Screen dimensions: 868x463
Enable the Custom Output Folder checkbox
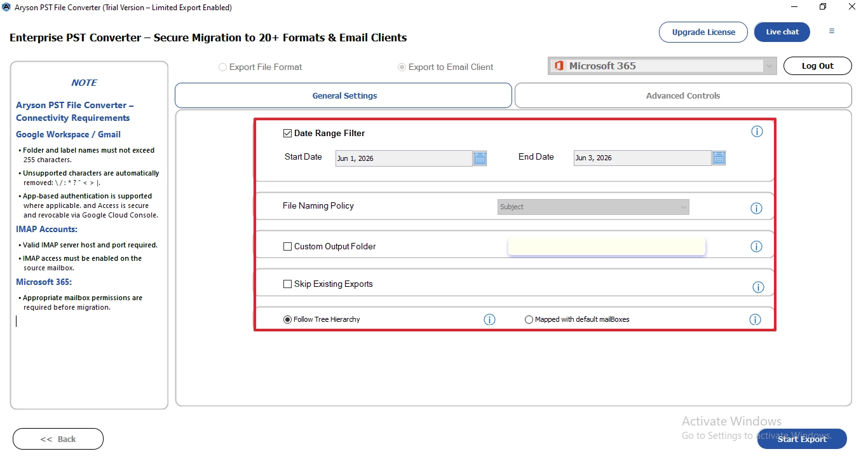point(287,247)
